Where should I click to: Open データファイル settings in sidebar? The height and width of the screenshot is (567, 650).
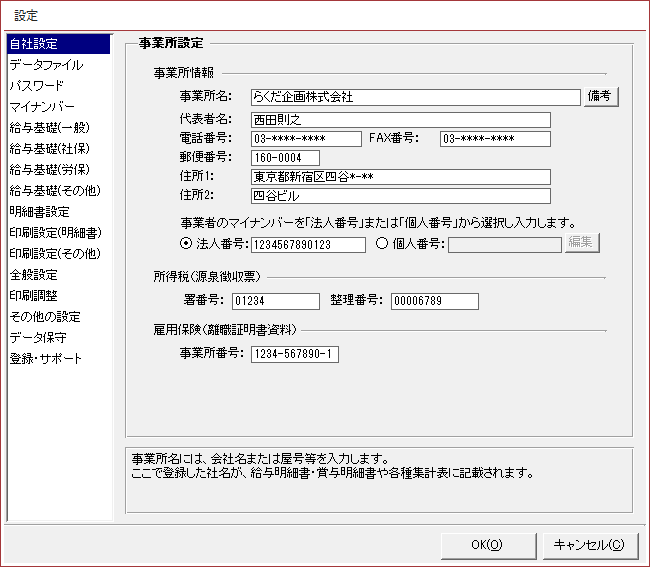tap(46, 65)
